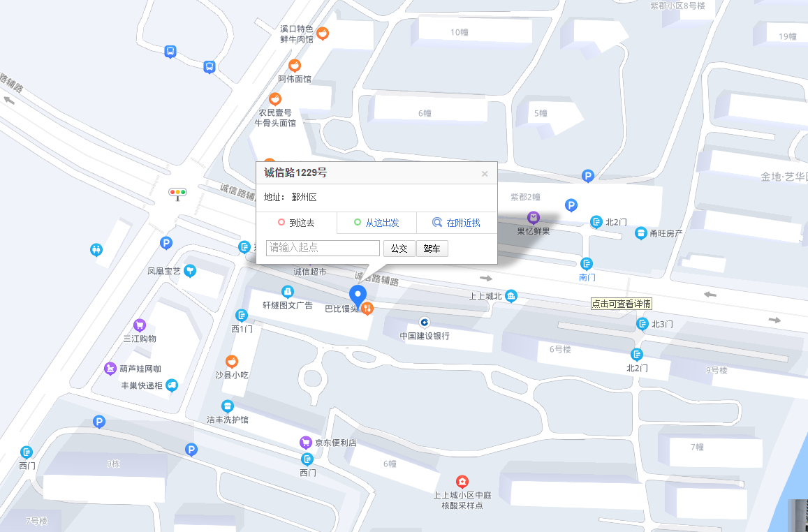Select the 到这去 tab
808x532 pixels.
(296, 223)
